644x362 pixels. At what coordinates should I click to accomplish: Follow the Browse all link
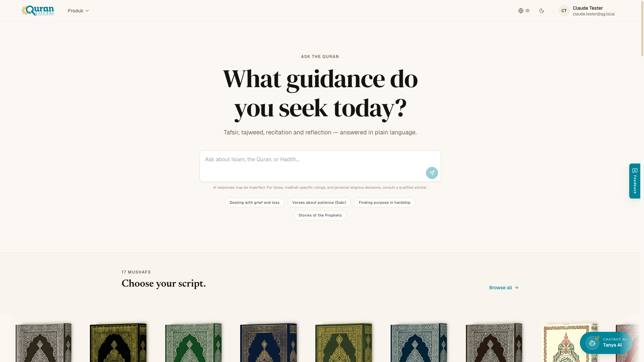tap(504, 288)
